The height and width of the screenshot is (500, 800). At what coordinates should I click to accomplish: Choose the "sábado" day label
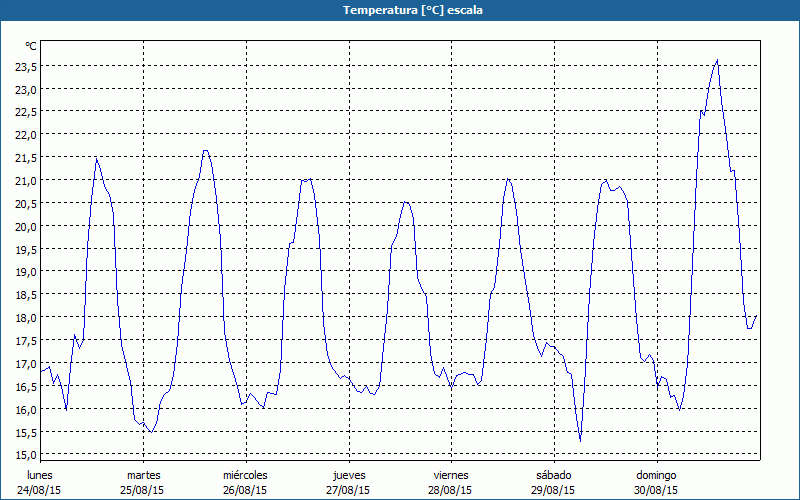coord(553,475)
